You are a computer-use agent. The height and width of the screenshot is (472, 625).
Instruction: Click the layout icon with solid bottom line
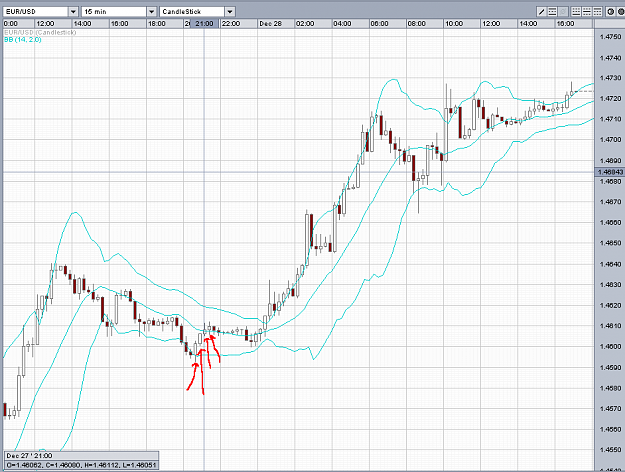click(x=576, y=12)
